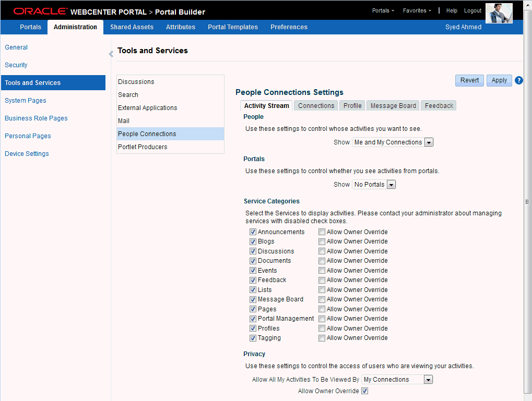Open System Pages in sidebar

26,101
